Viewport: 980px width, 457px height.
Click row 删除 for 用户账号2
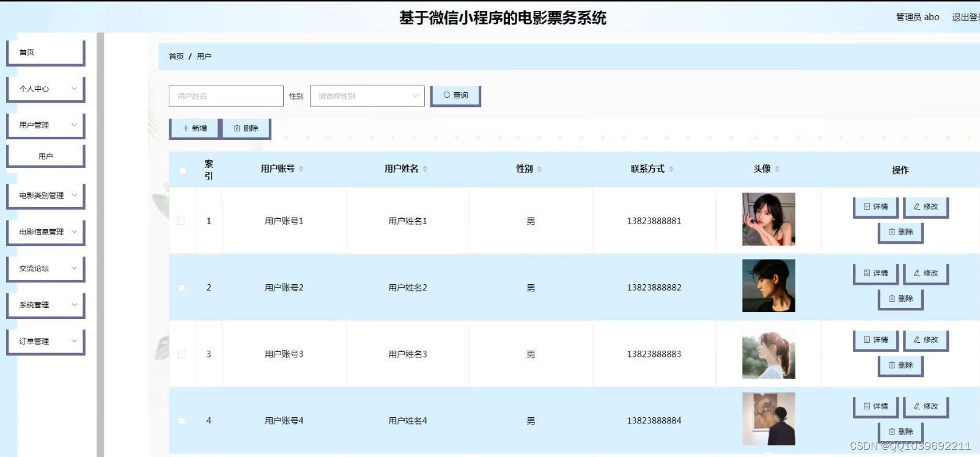pyautogui.click(x=901, y=299)
